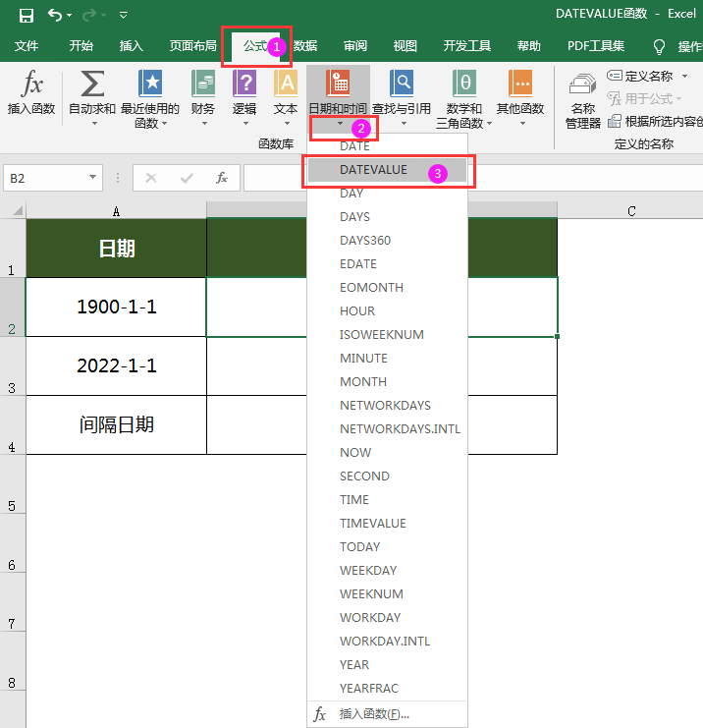Screen dimensions: 703x728
Task: Select DAYS360 from the function list
Action: click(388, 240)
